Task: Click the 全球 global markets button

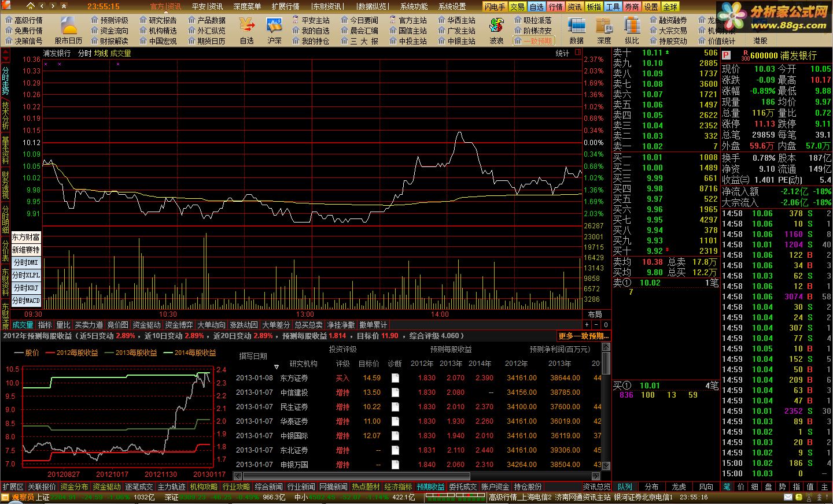Action: coord(670,6)
